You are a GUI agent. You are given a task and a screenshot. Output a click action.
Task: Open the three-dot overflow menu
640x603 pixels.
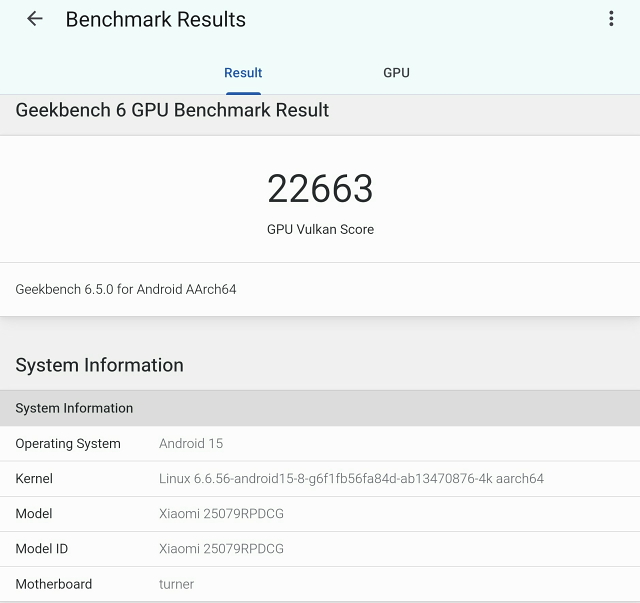tap(611, 19)
